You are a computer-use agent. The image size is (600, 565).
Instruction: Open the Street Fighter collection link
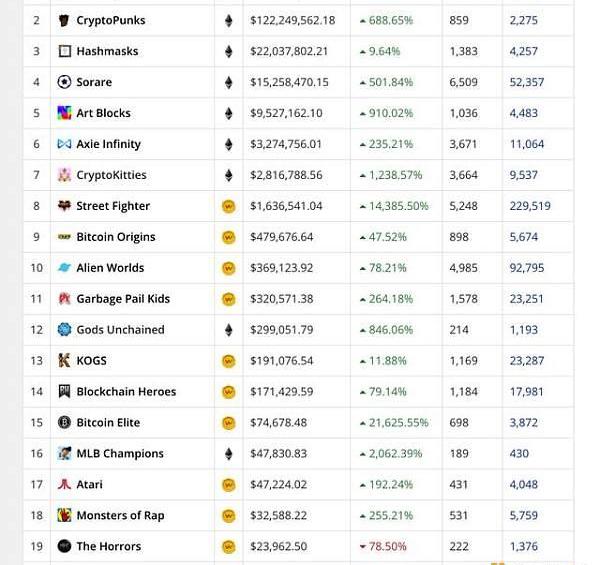pos(113,206)
